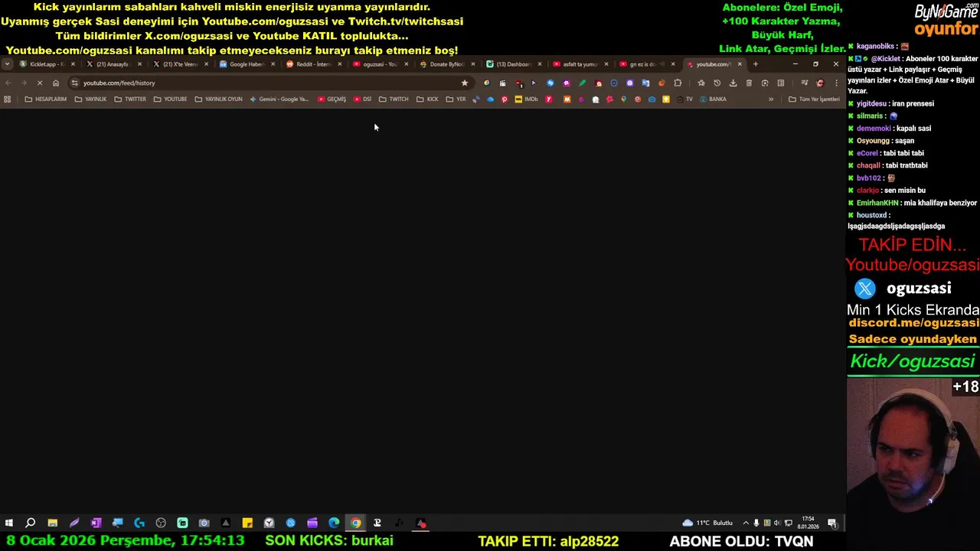The image size is (980, 551).
Task: Open Sticky Notes yellow taskbar icon
Action: pyautogui.click(x=247, y=523)
